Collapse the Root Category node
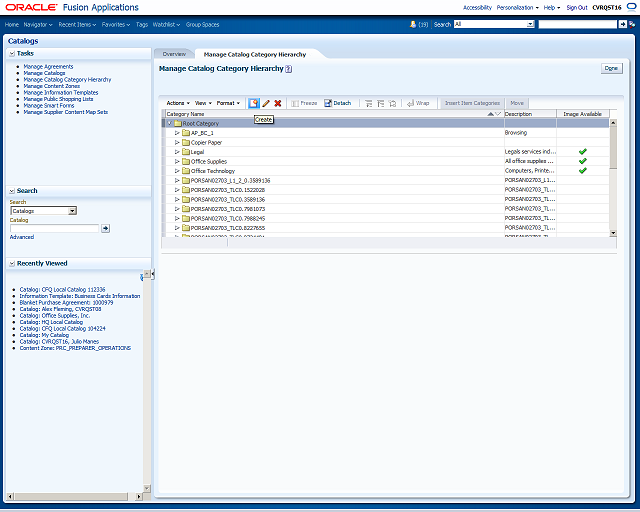The image size is (640, 512). [170, 123]
